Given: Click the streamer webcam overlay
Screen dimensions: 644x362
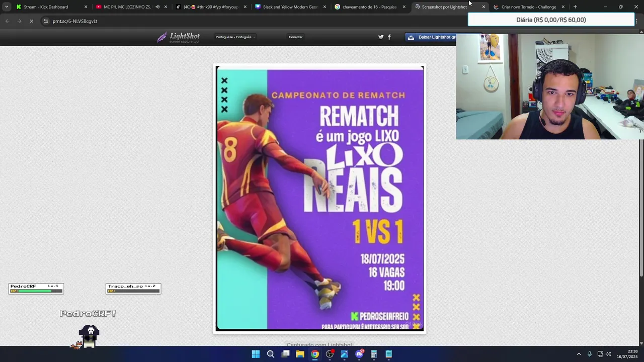Looking at the screenshot, I should [x=550, y=86].
